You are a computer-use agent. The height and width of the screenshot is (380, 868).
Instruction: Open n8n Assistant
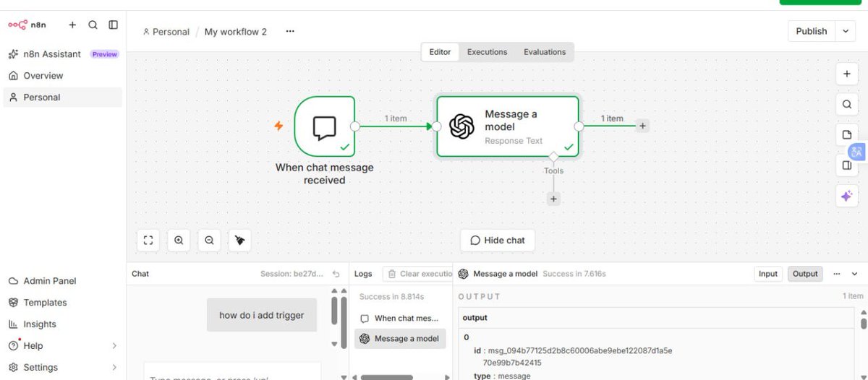(x=63, y=54)
